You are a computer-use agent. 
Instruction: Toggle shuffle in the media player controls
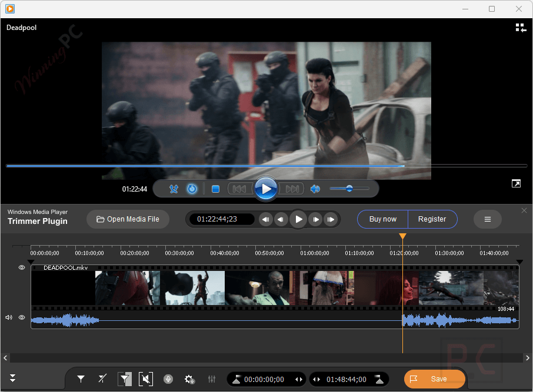click(174, 189)
